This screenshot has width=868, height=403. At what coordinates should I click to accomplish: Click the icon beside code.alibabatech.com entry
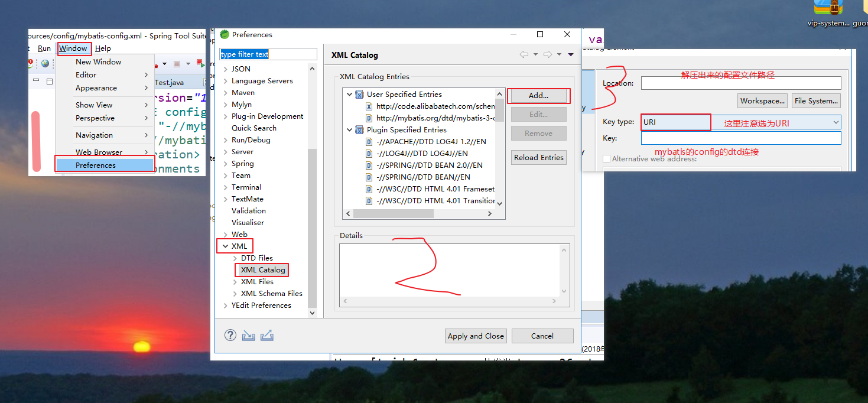pos(369,106)
